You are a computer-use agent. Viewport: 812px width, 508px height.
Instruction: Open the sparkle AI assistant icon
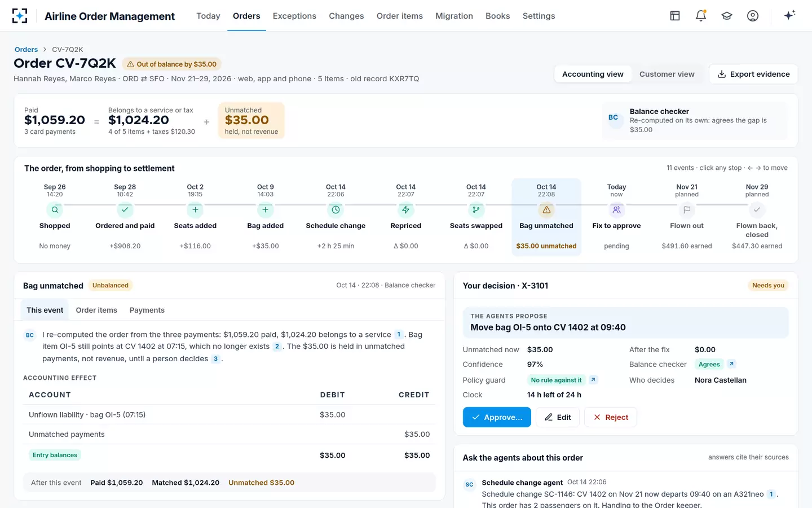(789, 15)
